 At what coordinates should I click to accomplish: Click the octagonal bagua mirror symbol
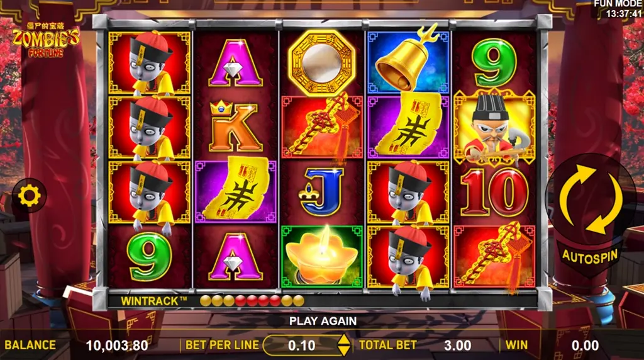pos(321,64)
